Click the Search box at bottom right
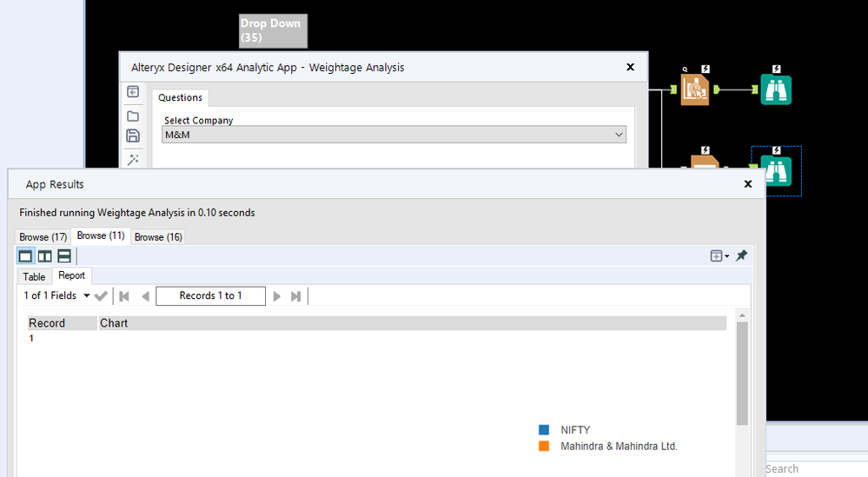This screenshot has width=868, height=477. coord(817,468)
